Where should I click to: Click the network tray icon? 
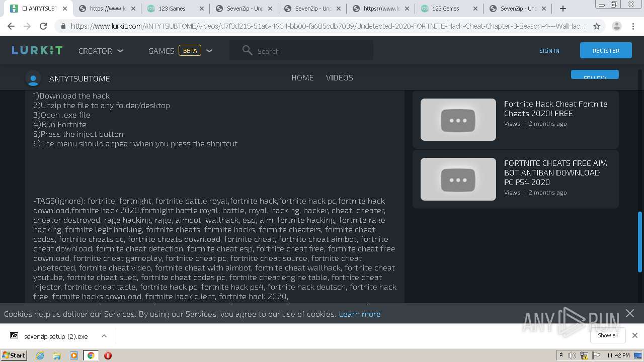click(x=584, y=355)
